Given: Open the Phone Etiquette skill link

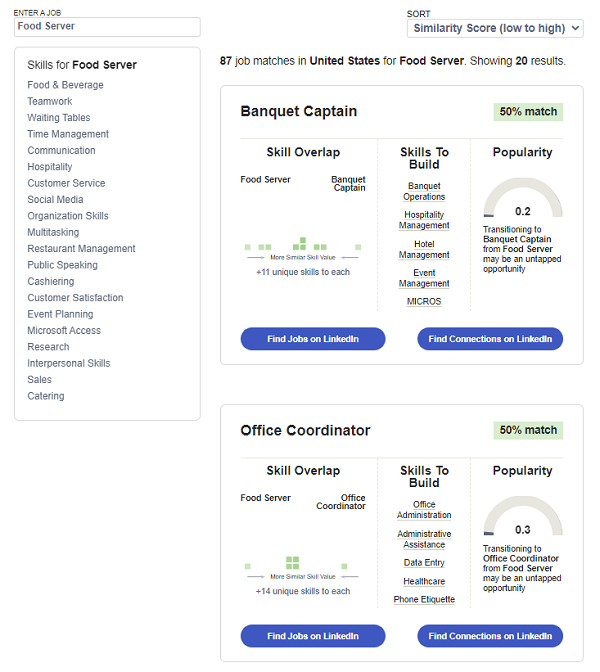Looking at the screenshot, I should (424, 600).
